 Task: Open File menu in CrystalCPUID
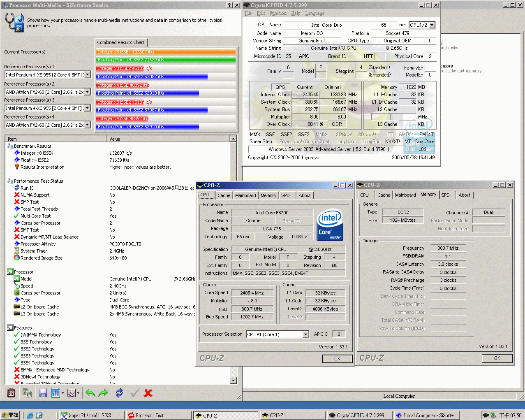click(248, 13)
